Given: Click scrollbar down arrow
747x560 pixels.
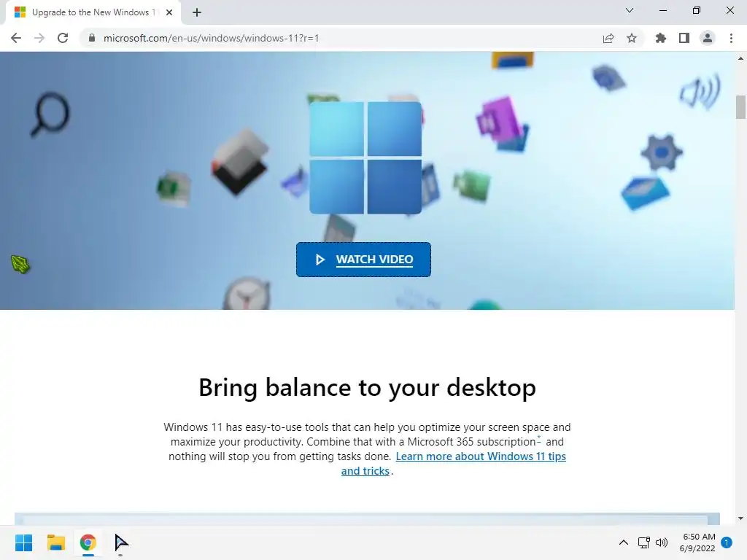Looking at the screenshot, I should pos(740,518).
